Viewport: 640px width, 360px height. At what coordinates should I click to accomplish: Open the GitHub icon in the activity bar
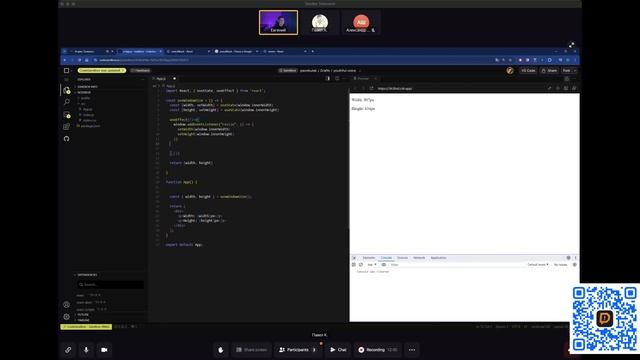(67, 139)
